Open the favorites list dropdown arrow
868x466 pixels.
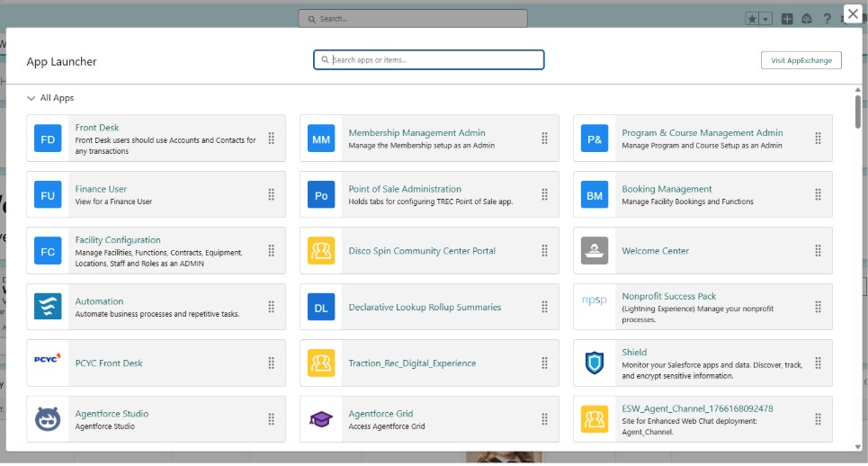pos(765,19)
